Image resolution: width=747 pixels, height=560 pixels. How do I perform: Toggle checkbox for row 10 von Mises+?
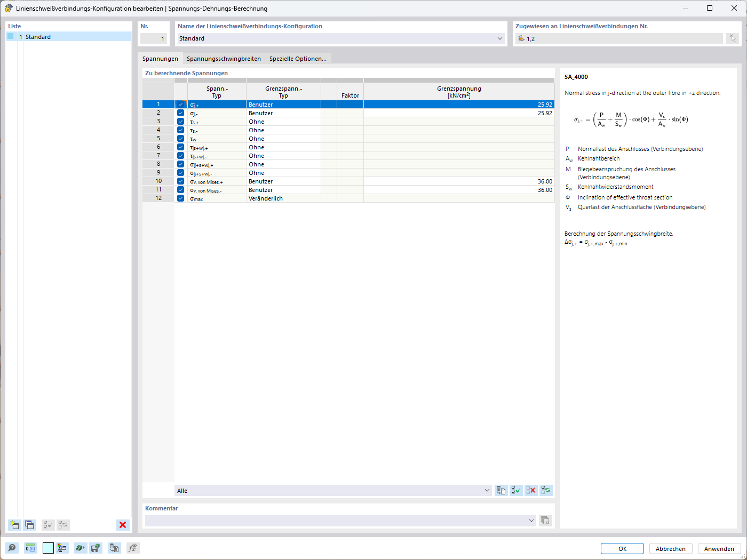click(x=180, y=181)
